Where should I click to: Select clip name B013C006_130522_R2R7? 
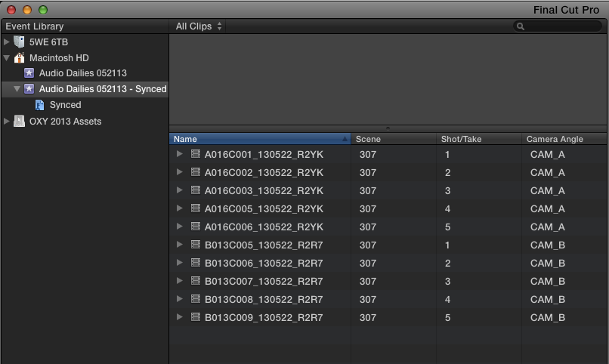click(x=264, y=264)
